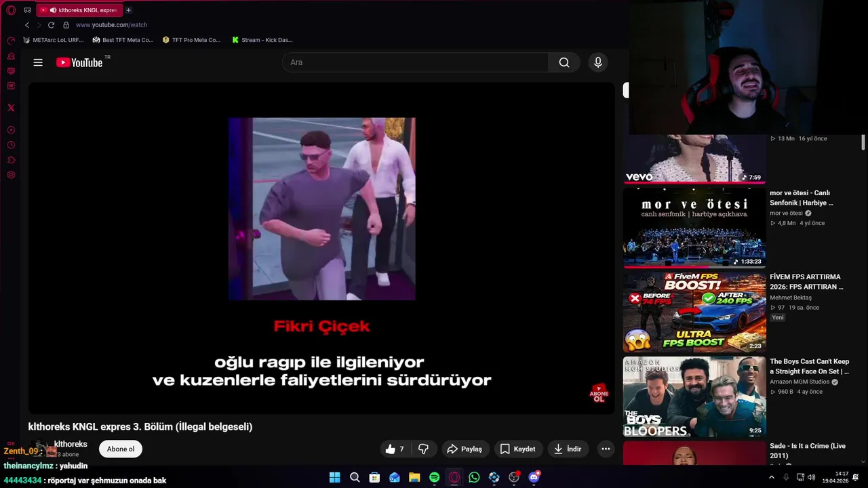
Task: Open GX Control speedometer sidebar icon
Action: pyautogui.click(x=11, y=41)
